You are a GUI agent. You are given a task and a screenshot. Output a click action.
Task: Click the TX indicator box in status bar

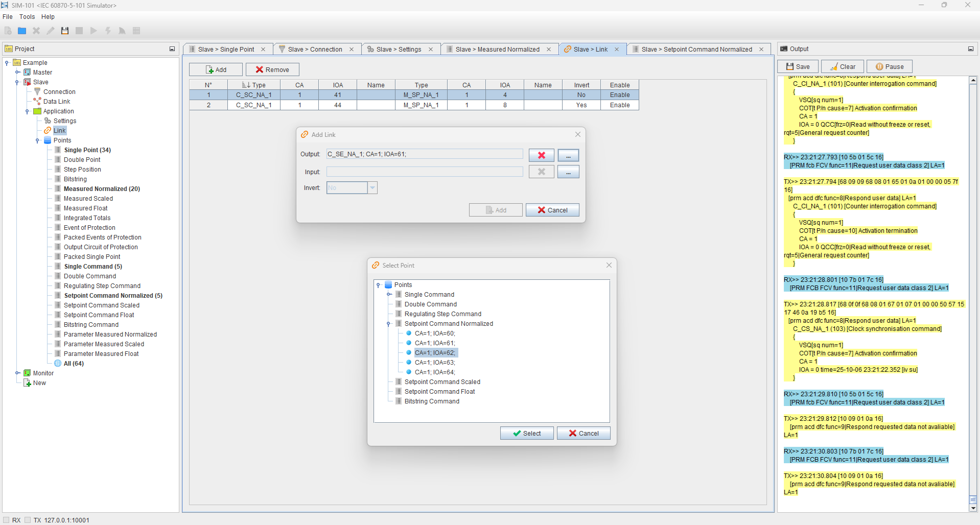(x=28, y=520)
